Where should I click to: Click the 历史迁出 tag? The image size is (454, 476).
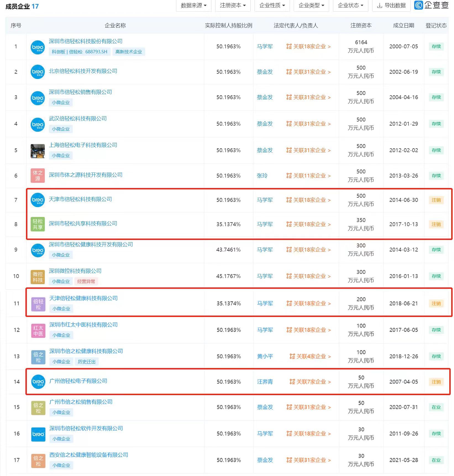pyautogui.click(x=86, y=362)
